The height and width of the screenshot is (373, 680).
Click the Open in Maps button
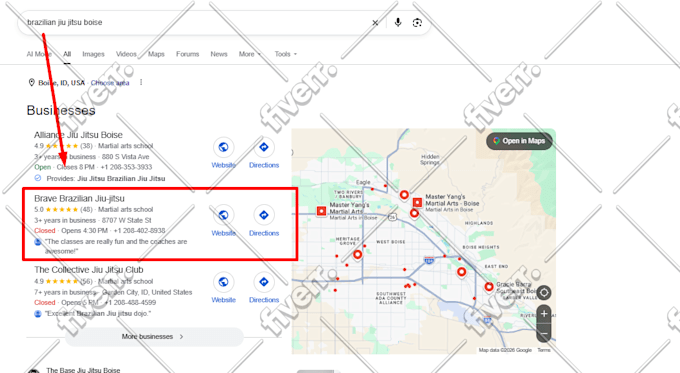(519, 141)
